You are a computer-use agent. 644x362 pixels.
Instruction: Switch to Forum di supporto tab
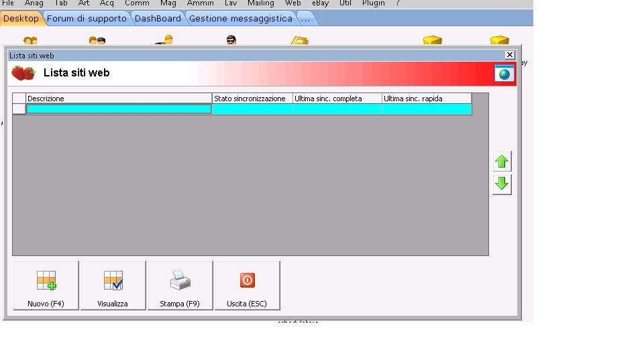[x=87, y=19]
